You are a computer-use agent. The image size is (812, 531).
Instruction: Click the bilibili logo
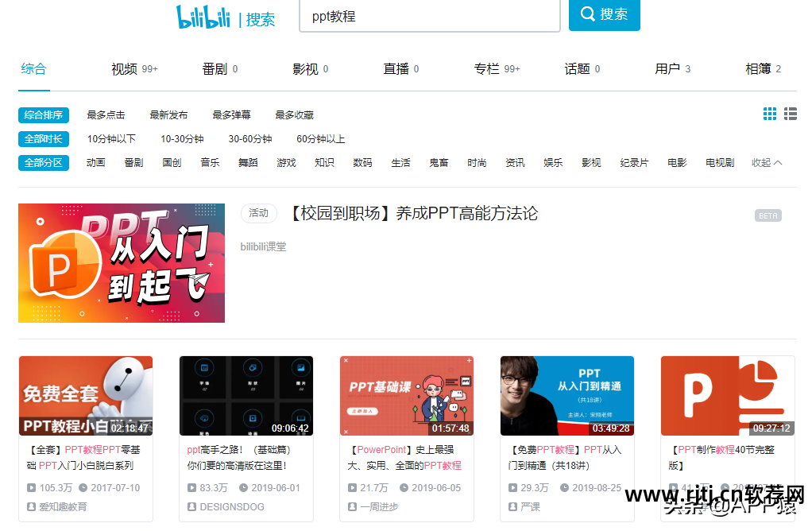point(203,17)
